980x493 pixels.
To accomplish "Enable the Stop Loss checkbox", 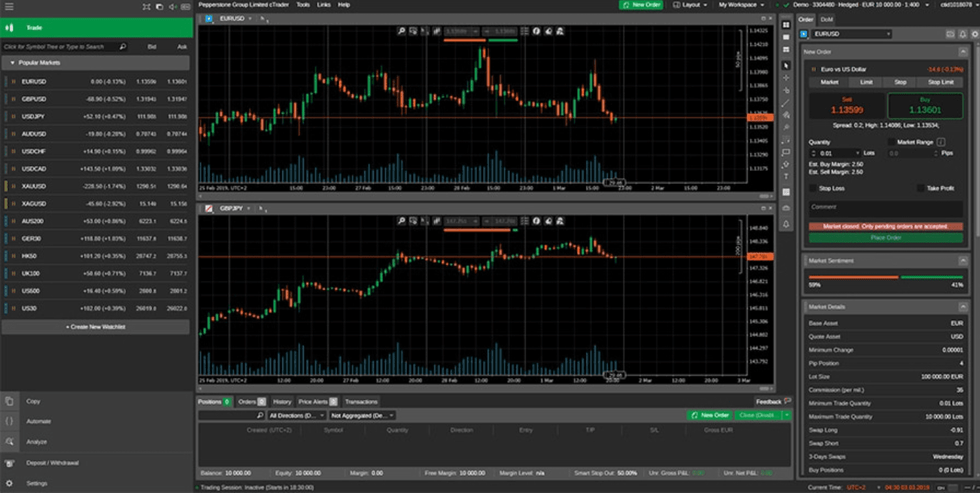I will click(x=813, y=188).
